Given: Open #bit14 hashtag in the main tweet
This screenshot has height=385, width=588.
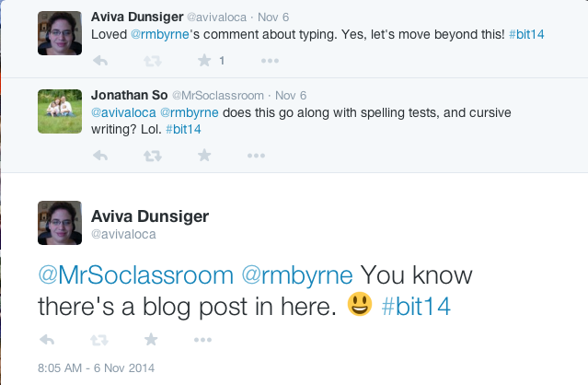Looking at the screenshot, I should pos(416,306).
